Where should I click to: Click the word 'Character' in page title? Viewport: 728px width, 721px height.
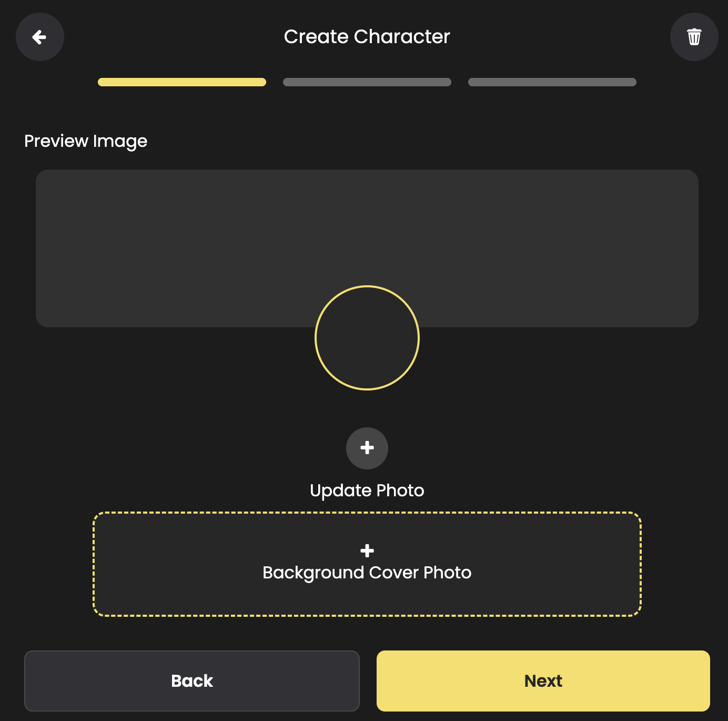[402, 37]
